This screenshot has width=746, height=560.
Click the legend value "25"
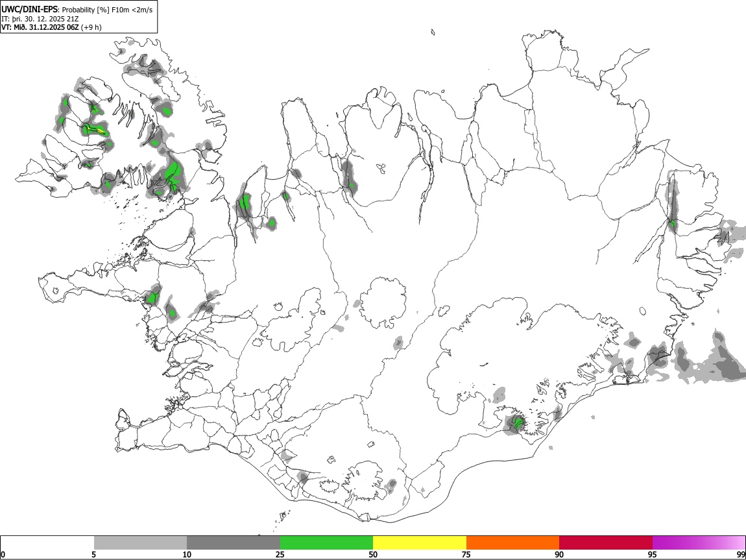tap(280, 554)
